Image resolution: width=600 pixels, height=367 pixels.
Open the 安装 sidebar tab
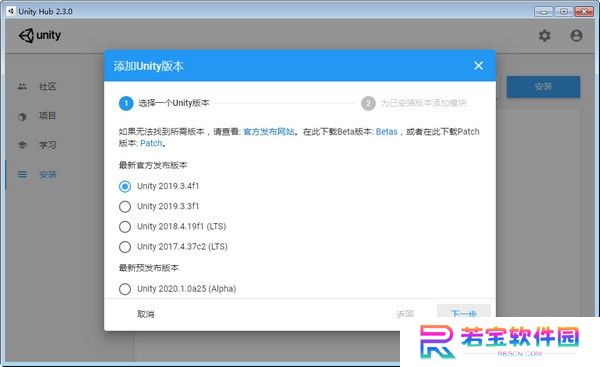coord(48,175)
